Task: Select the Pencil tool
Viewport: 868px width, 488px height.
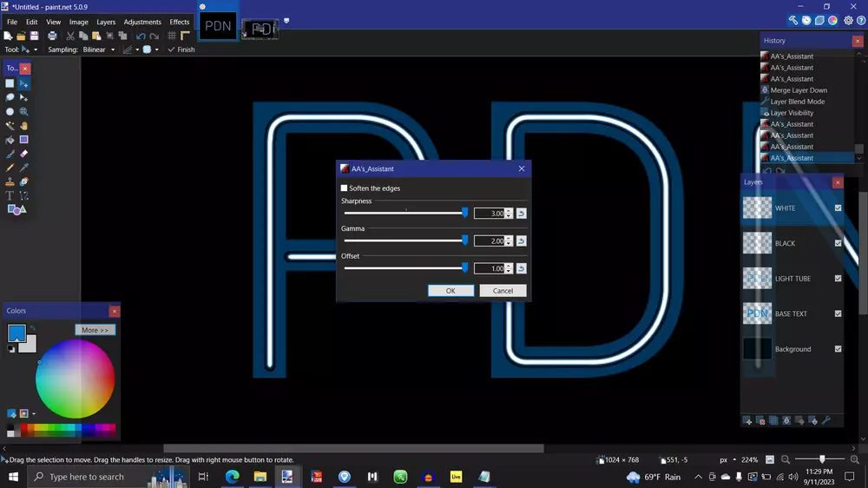Action: tap(10, 168)
